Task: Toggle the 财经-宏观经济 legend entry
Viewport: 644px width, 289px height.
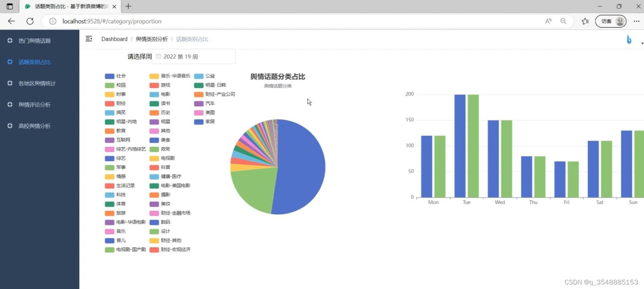Action: point(170,250)
